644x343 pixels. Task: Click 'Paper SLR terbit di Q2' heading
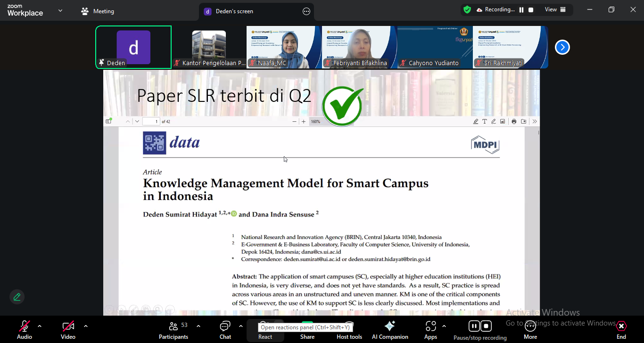pos(224,96)
